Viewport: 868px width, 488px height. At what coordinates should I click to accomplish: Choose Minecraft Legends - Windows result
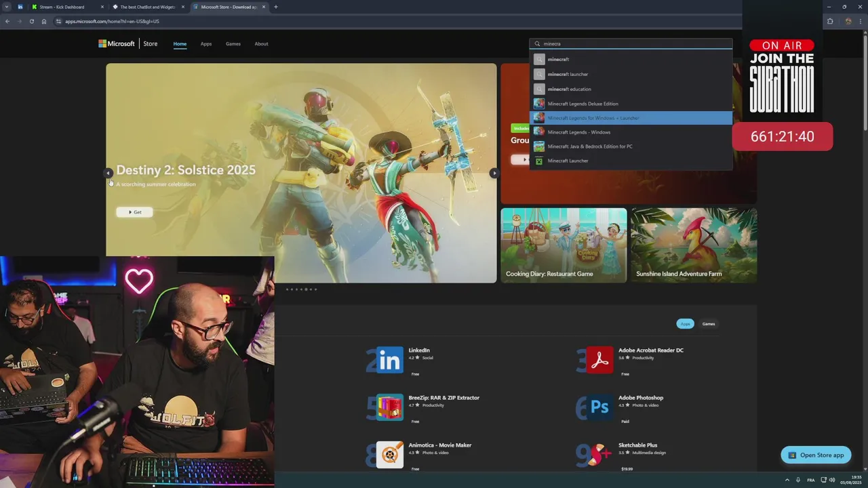click(x=631, y=132)
